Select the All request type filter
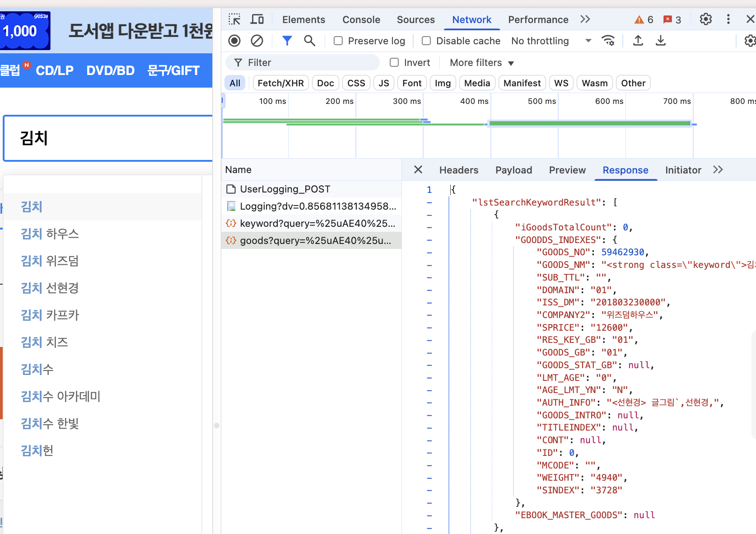The width and height of the screenshot is (756, 534). pyautogui.click(x=235, y=83)
